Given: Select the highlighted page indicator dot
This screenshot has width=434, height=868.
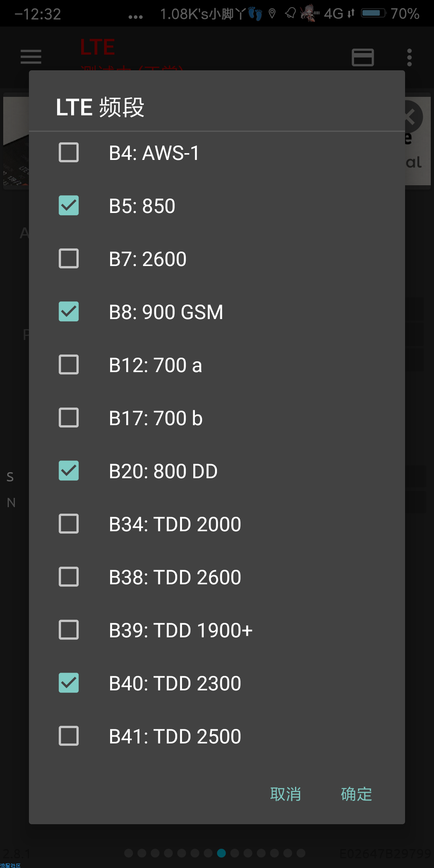Looking at the screenshot, I should 221,853.
